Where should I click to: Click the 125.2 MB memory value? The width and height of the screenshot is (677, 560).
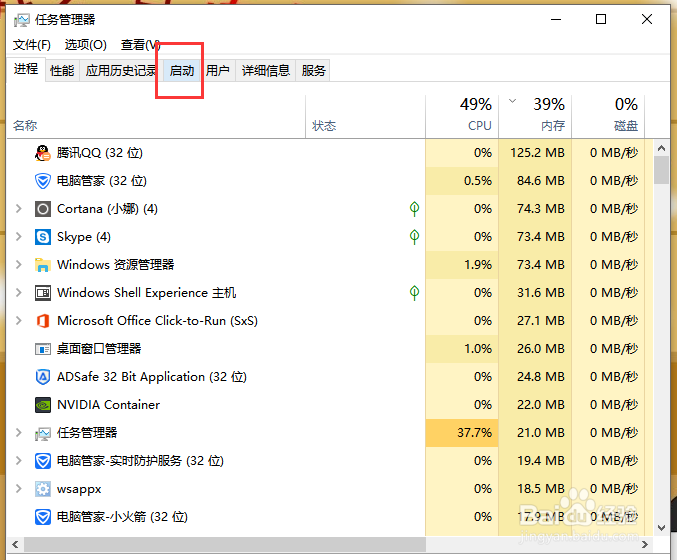point(537,153)
